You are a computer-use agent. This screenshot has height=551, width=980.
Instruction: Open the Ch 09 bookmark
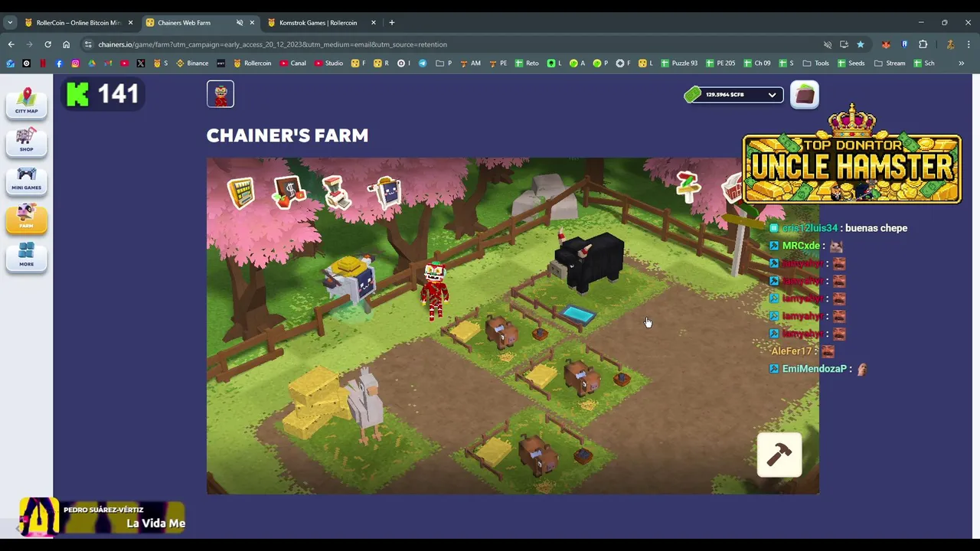pyautogui.click(x=756, y=64)
